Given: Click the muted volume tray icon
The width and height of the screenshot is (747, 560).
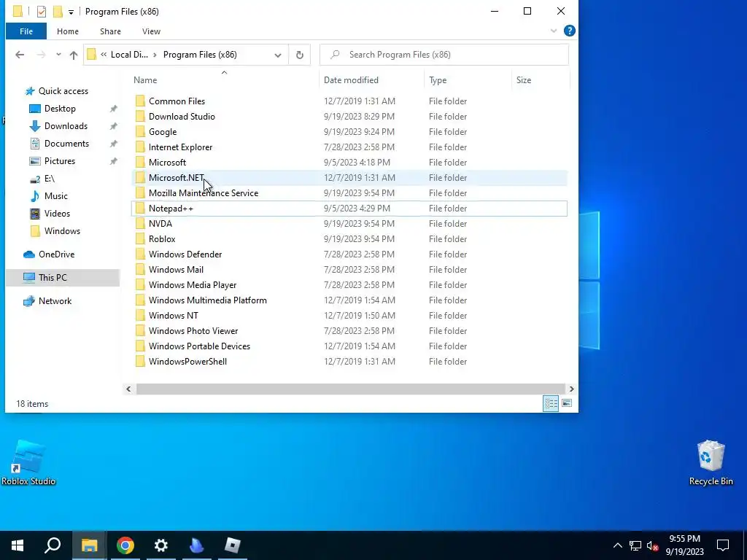Looking at the screenshot, I should pos(652,545).
